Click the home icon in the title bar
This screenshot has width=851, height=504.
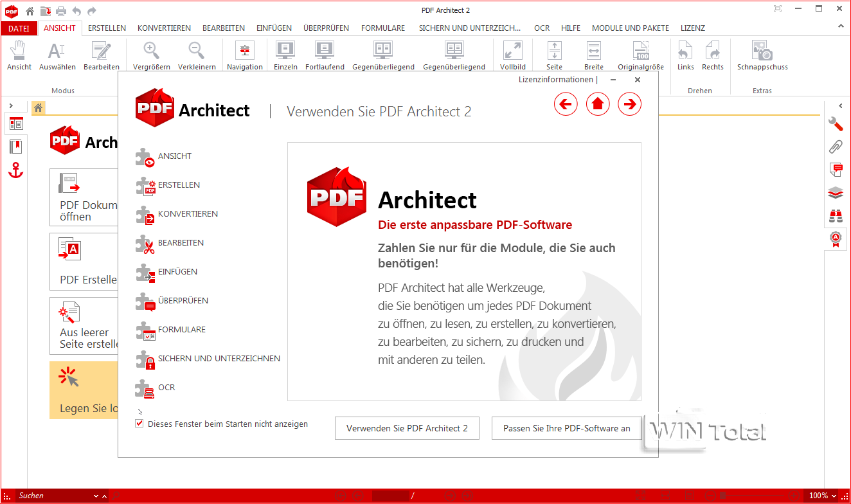(30, 11)
